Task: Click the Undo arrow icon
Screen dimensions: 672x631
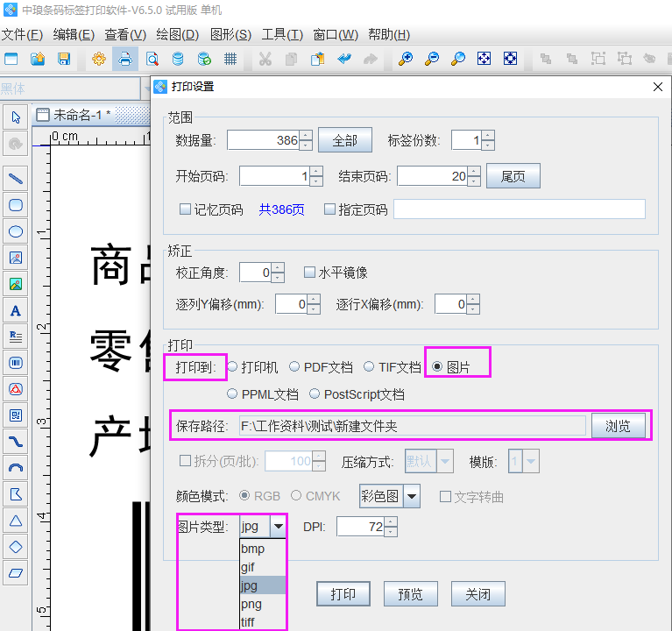Action: pos(344,59)
